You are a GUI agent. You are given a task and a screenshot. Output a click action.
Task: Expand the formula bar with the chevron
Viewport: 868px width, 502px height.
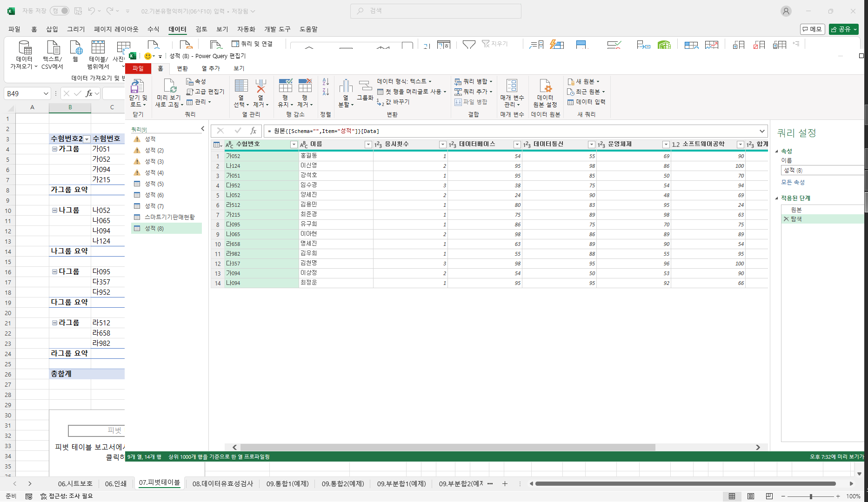[762, 131]
